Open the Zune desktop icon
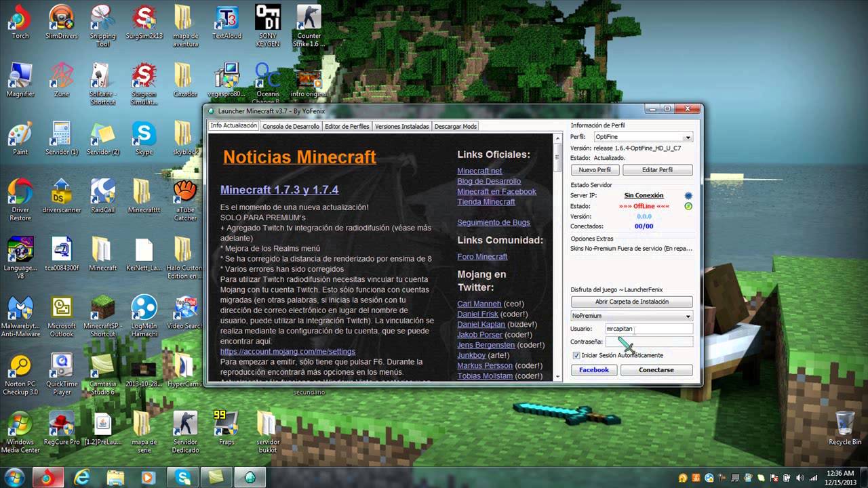 [62, 80]
